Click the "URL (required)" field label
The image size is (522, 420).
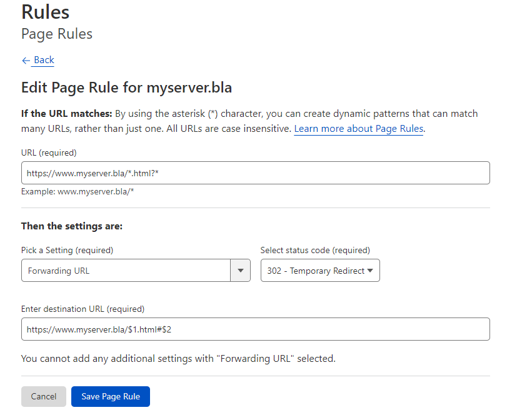click(x=49, y=152)
